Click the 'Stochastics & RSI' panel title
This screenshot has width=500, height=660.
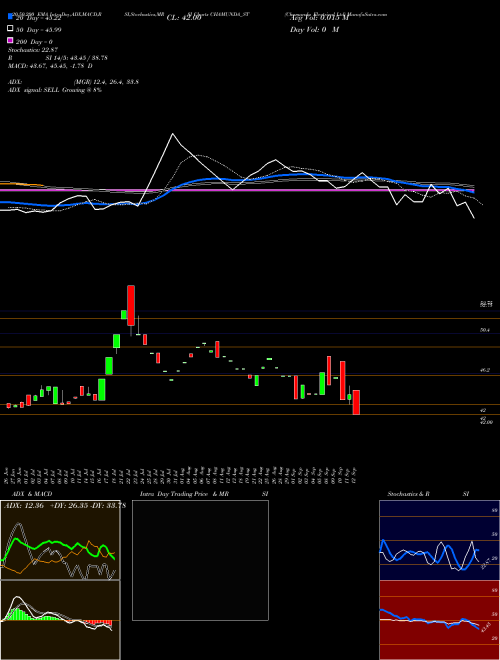[428, 494]
